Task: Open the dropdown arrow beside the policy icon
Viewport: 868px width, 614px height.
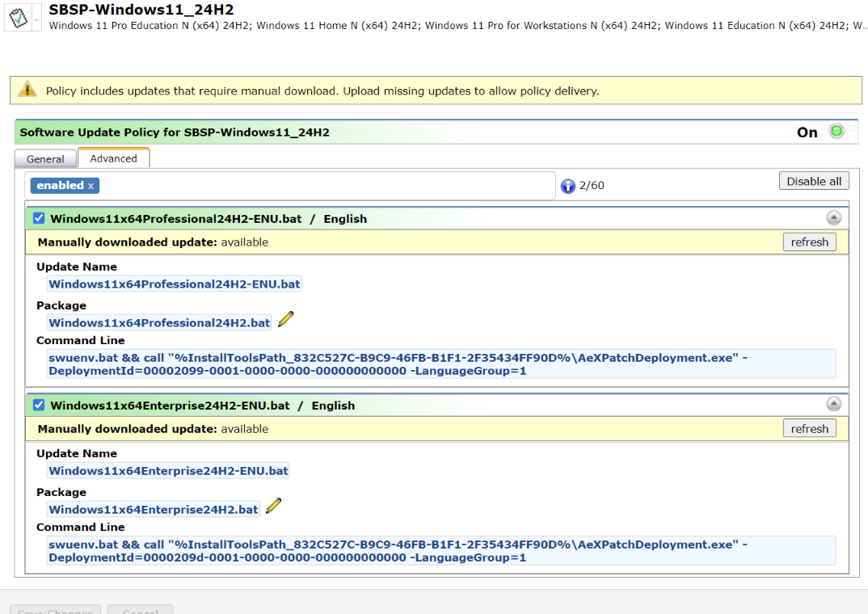Action: 36,19
